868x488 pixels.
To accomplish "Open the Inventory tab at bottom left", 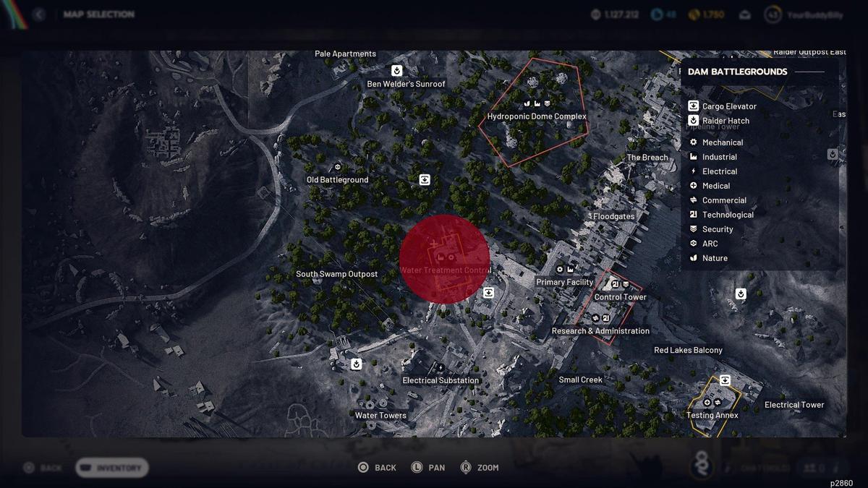I will pos(112,468).
